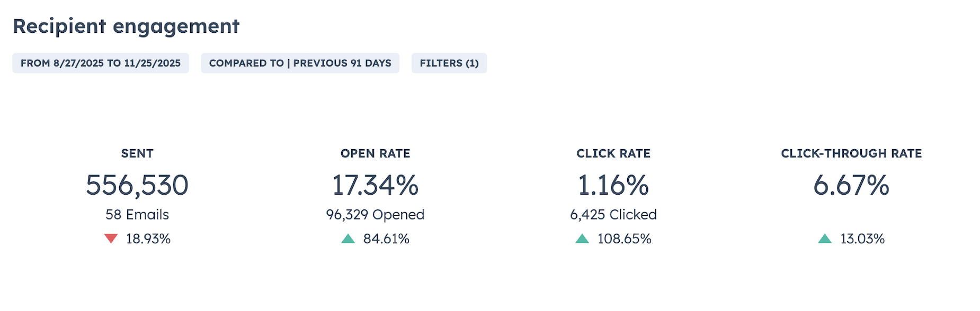Select the OPEN RATE metric header

[x=375, y=153]
